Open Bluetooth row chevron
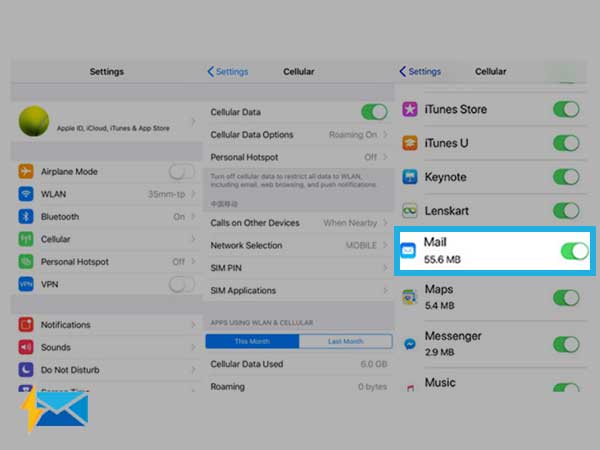This screenshot has width=600, height=450. 193,217
